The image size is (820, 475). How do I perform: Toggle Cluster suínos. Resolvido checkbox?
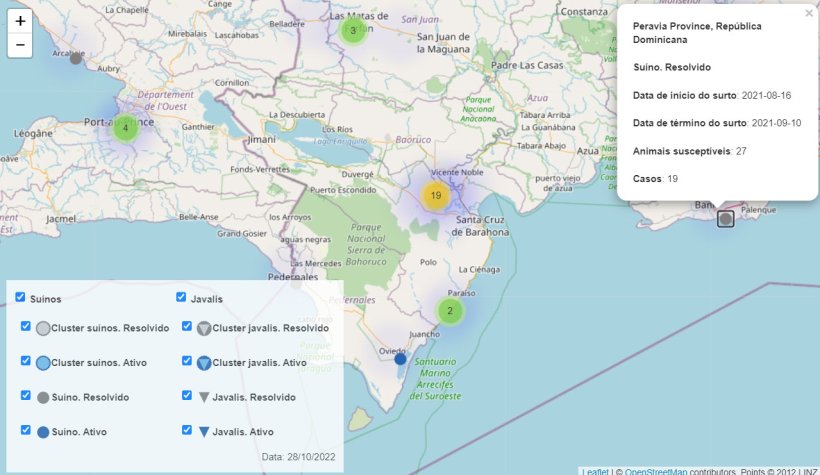27,327
